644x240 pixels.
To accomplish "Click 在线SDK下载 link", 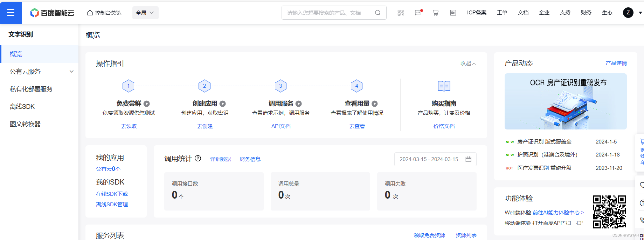I will click(112, 194).
